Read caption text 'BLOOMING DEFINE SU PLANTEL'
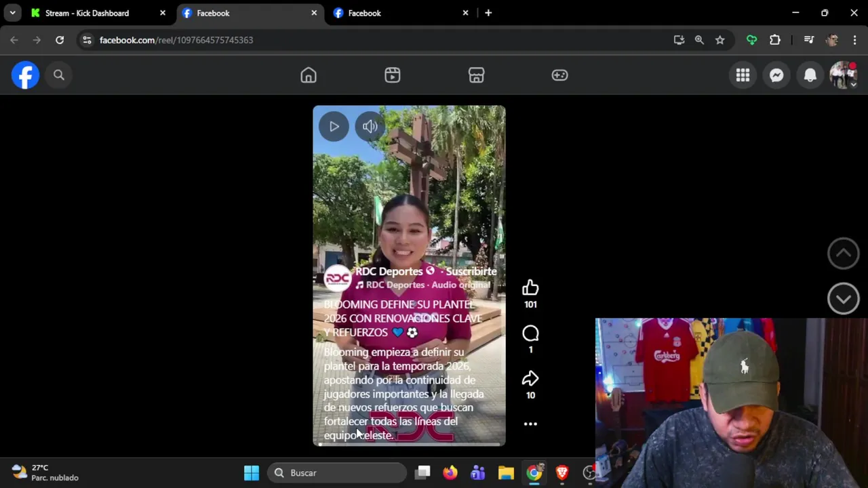This screenshot has width=868, height=488. [x=399, y=304]
